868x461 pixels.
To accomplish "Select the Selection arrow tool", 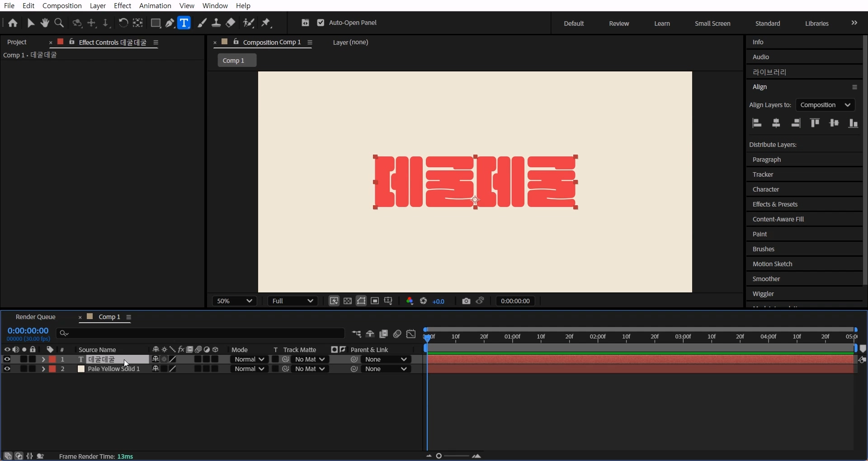I will point(31,23).
